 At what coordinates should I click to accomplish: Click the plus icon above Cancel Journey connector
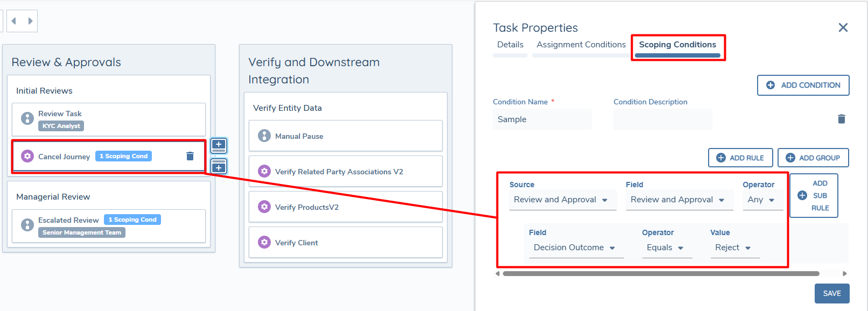click(219, 145)
